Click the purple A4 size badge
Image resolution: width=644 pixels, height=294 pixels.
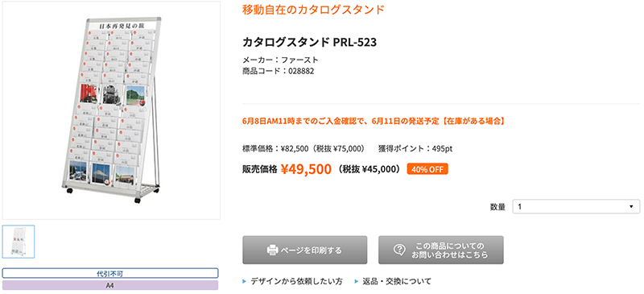(110, 285)
